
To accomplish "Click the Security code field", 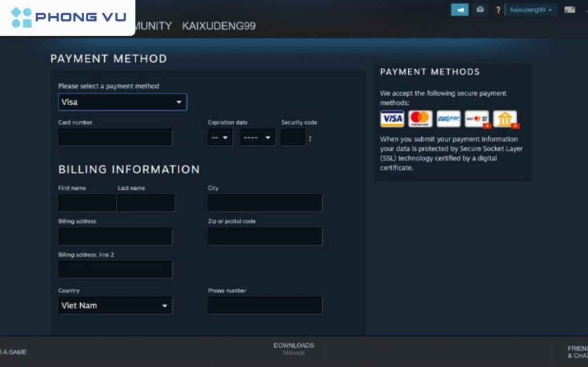I will click(x=293, y=138).
